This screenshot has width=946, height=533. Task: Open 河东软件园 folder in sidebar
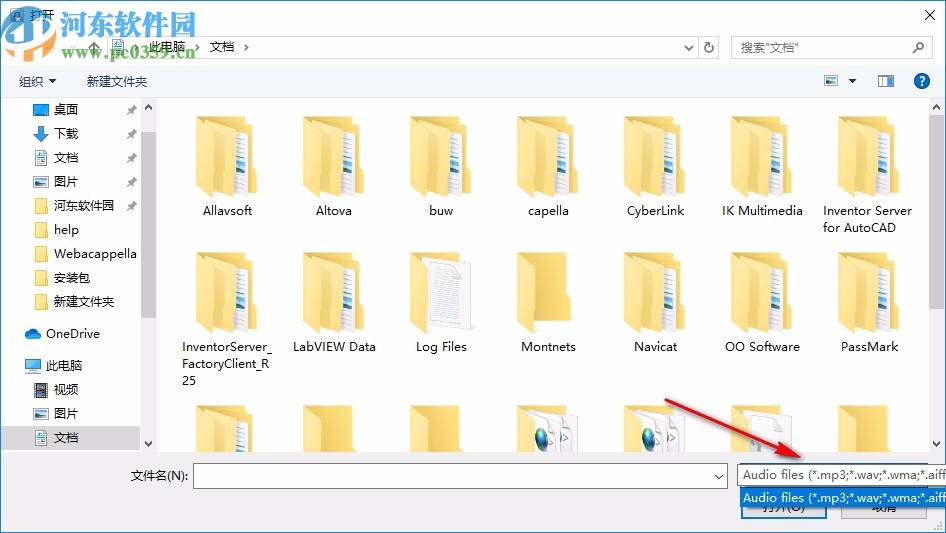pyautogui.click(x=84, y=206)
